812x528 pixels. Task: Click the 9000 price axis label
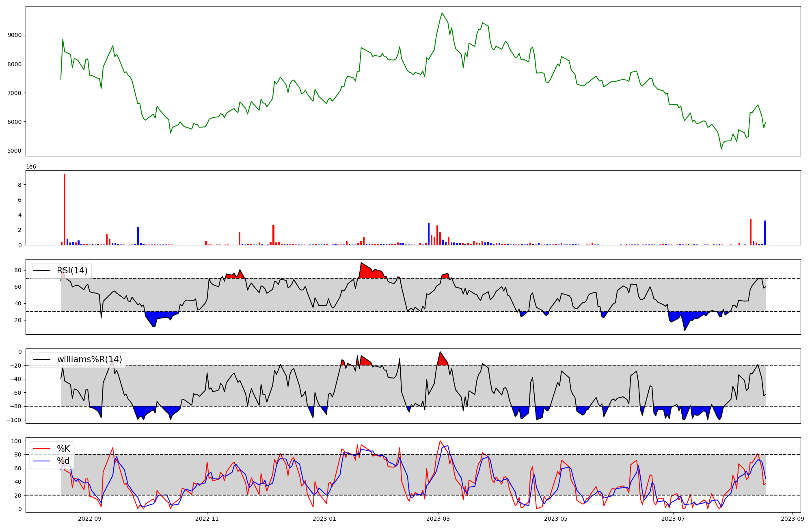14,35
